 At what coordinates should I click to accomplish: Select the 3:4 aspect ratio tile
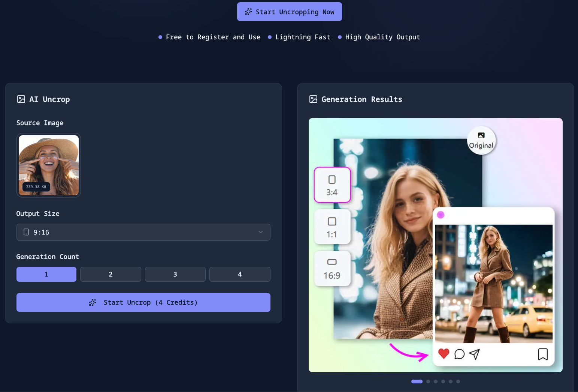pyautogui.click(x=332, y=185)
